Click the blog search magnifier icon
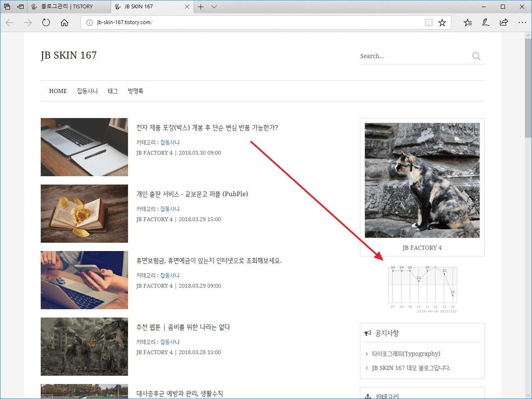Image resolution: width=532 pixels, height=399 pixels. (476, 56)
